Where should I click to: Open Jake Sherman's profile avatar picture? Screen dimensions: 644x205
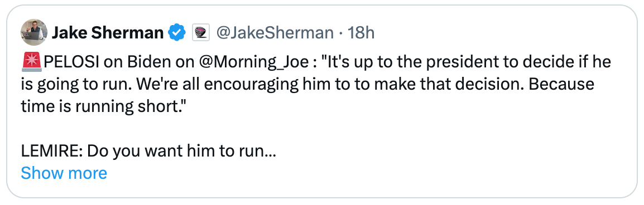coord(33,32)
